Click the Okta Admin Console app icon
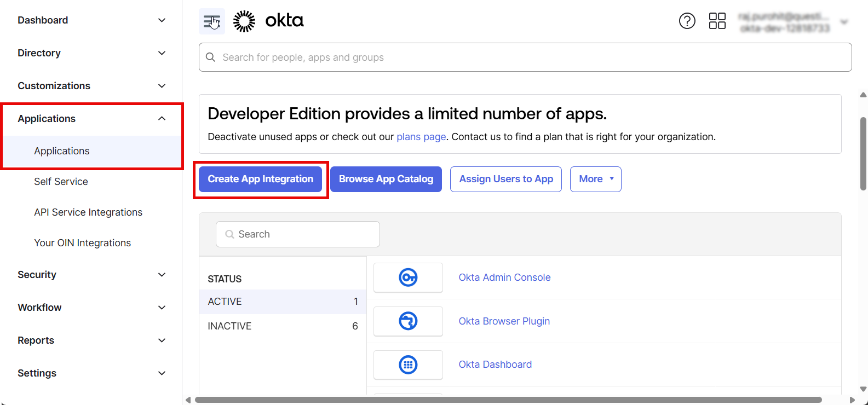 tap(408, 277)
